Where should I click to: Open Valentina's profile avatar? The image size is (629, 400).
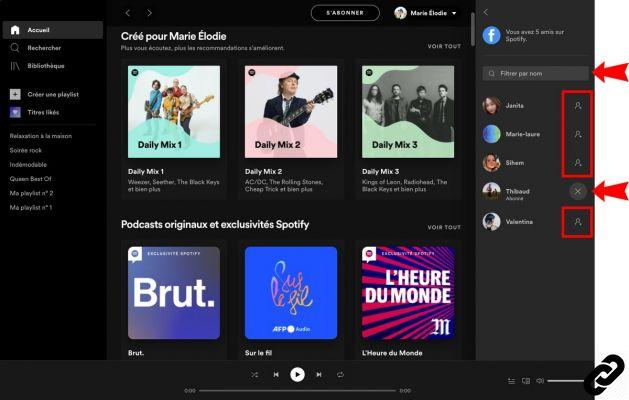point(491,221)
